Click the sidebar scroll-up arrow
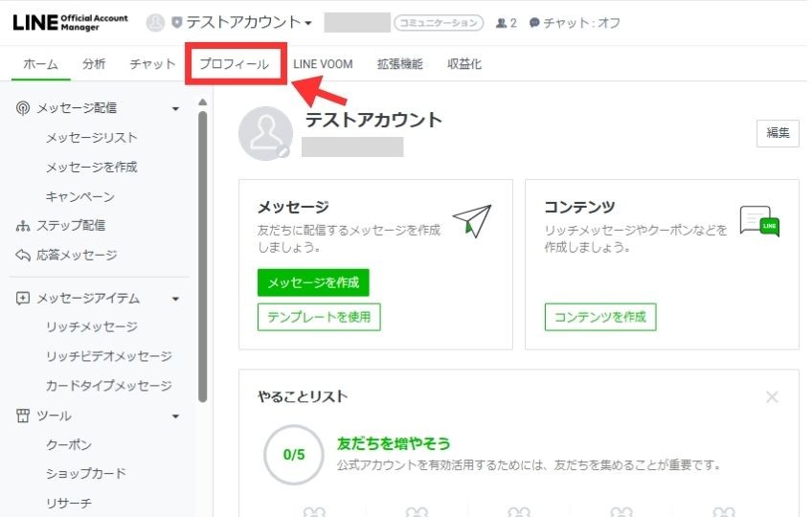Image resolution: width=812 pixels, height=517 pixels. pyautogui.click(x=202, y=102)
